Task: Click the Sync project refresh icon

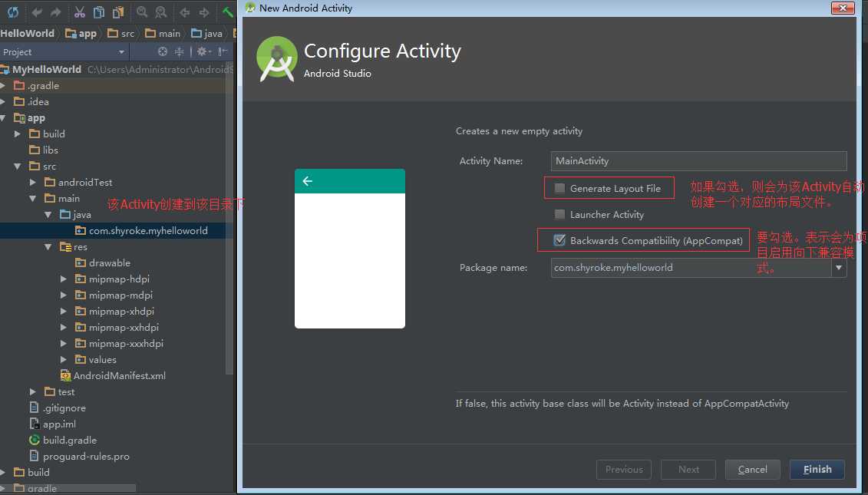Action: (13, 12)
